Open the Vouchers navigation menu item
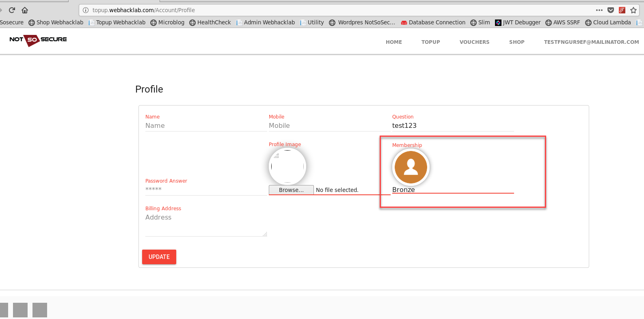This screenshot has height=319, width=644. tap(474, 42)
